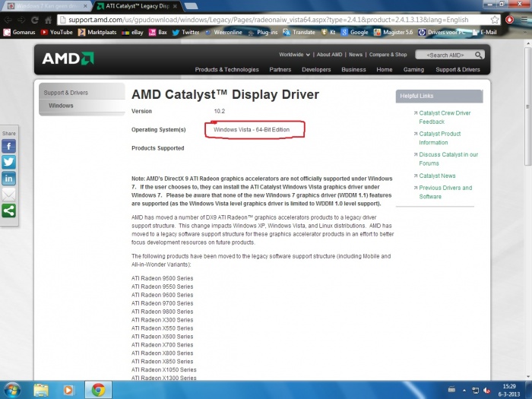The height and width of the screenshot is (399, 532).
Task: Switch to the first browser tab
Action: coord(47,6)
